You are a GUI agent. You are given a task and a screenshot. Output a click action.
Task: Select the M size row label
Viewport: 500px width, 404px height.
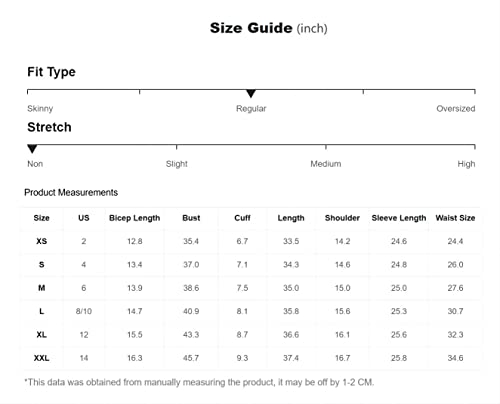click(x=42, y=288)
